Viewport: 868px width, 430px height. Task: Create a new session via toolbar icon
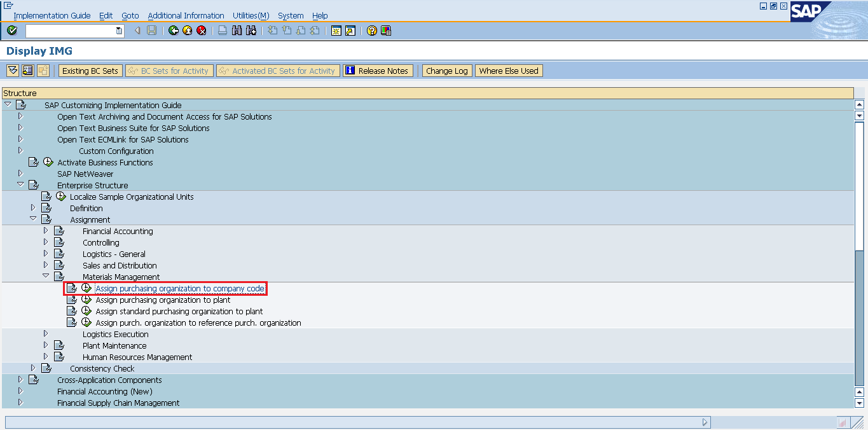coord(336,31)
